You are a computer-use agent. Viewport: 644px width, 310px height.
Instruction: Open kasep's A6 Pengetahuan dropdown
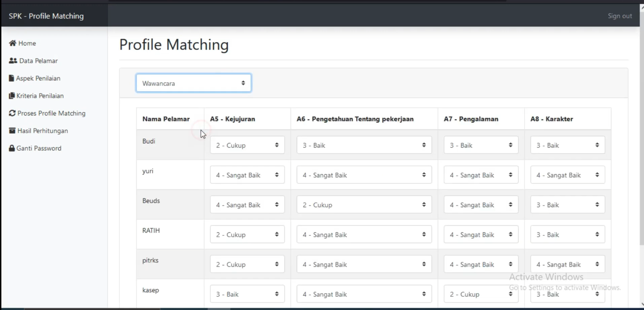(364, 294)
